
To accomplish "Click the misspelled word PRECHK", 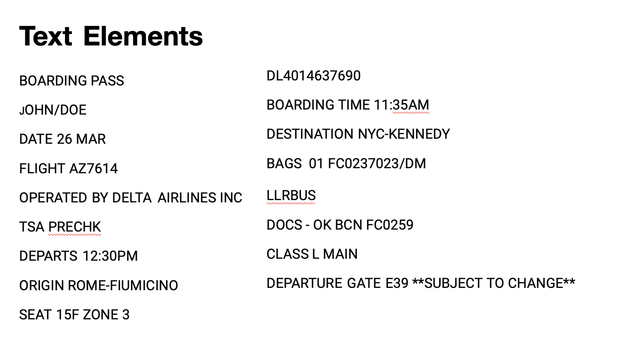I will 75,227.
